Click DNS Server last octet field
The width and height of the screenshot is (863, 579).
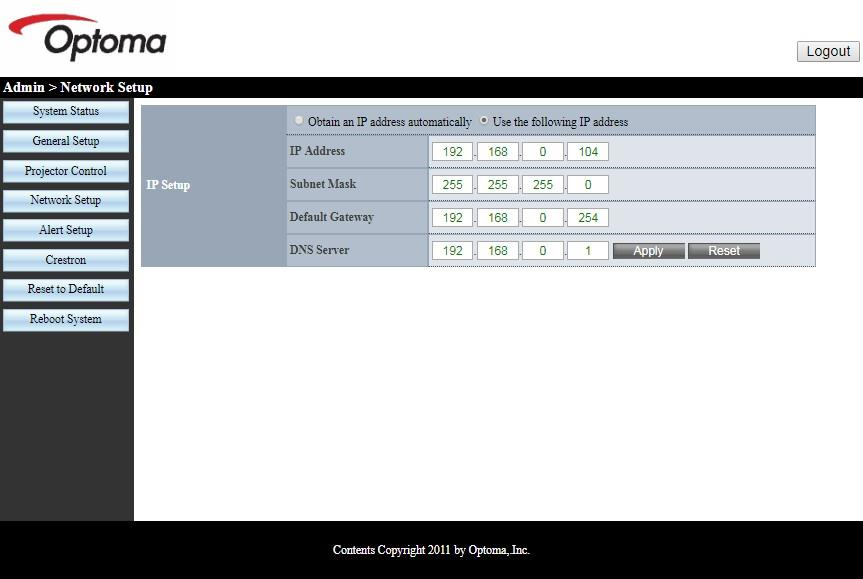pyautogui.click(x=588, y=251)
